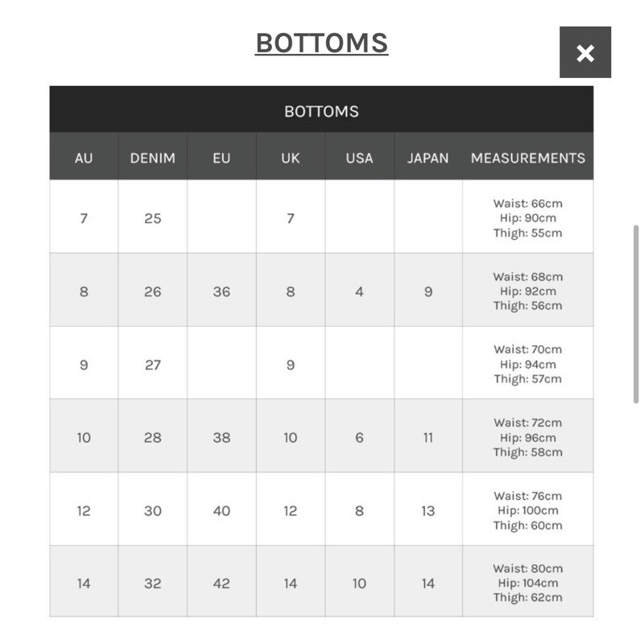Select denim size 25 cell
644x644 pixels.
pos(152,218)
